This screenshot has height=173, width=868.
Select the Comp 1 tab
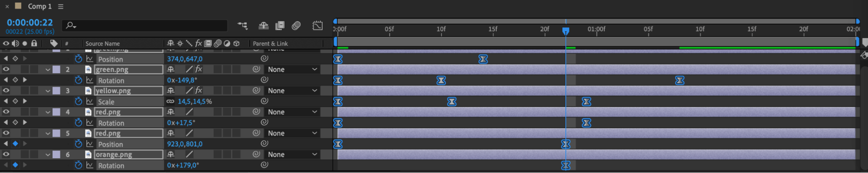[x=39, y=6]
